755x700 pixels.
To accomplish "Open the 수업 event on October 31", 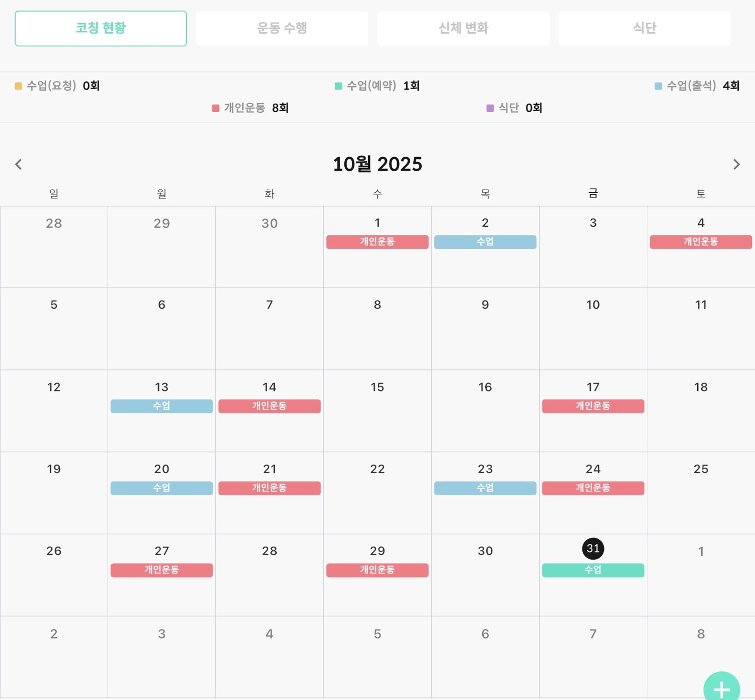I will pyautogui.click(x=593, y=570).
